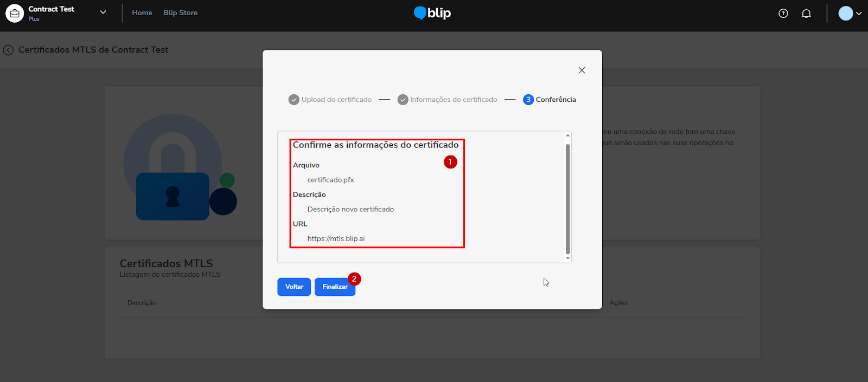Viewport: 868px width, 382px height.
Task: Click the Upload do certificado checkmark icon
Action: click(293, 100)
